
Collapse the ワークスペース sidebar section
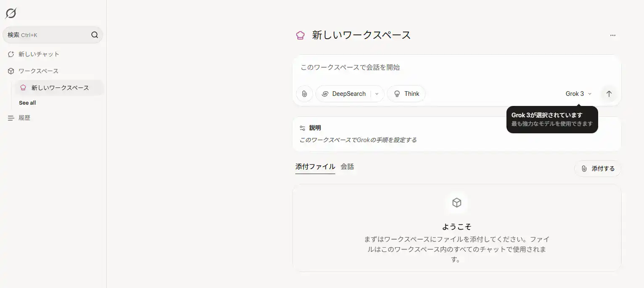(38, 71)
